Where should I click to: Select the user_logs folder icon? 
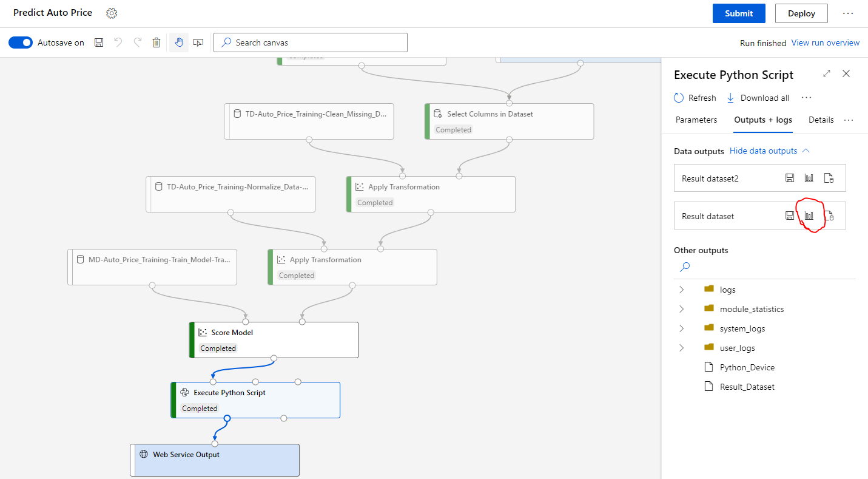click(709, 347)
